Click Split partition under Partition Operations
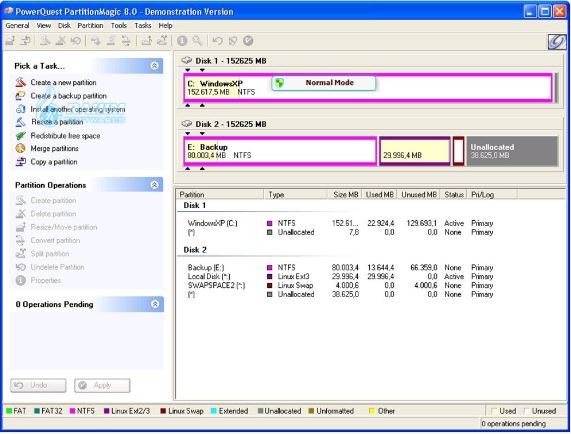 (50, 254)
